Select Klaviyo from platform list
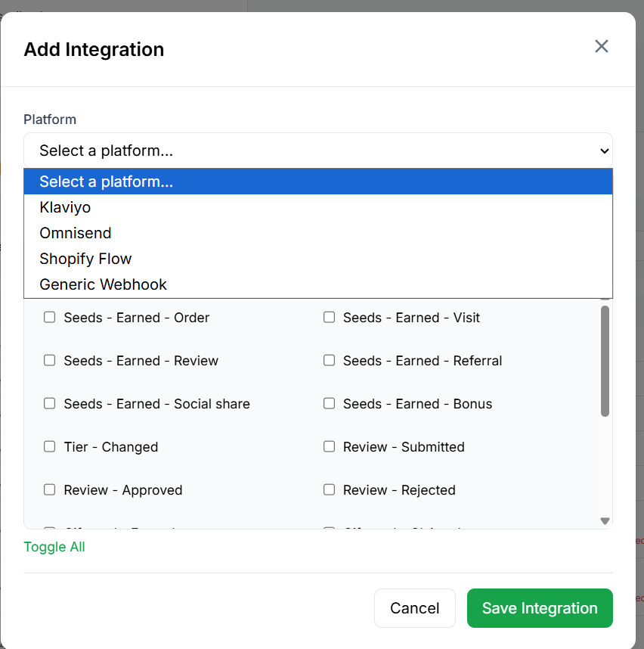The height and width of the screenshot is (649, 644). pyautogui.click(x=65, y=207)
